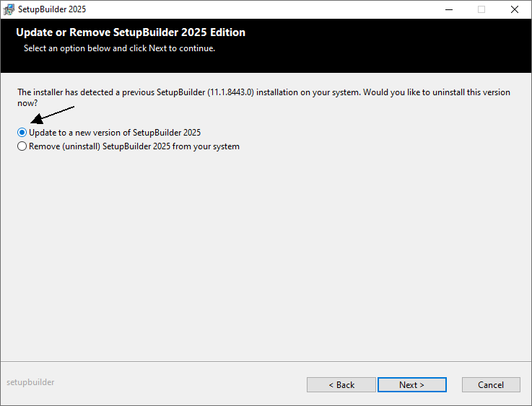Click the SetupBuilder icon in title bar
Screen dimensions: 532x406
click(x=9, y=9)
